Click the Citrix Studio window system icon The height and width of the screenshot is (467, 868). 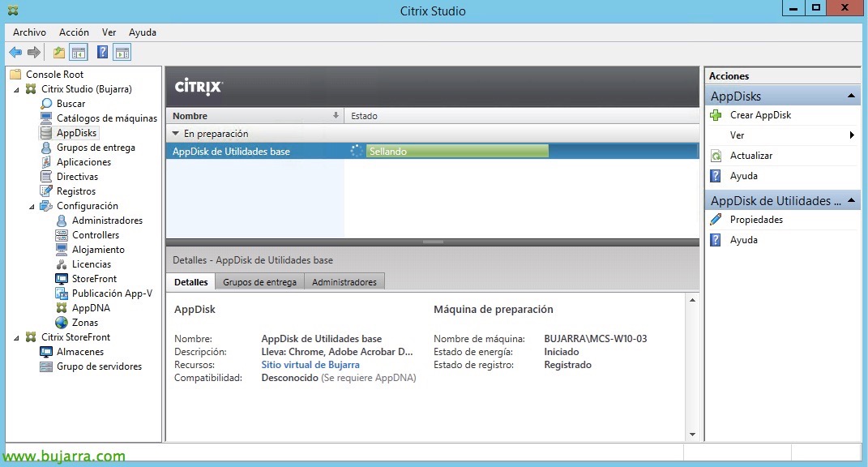coord(12,11)
